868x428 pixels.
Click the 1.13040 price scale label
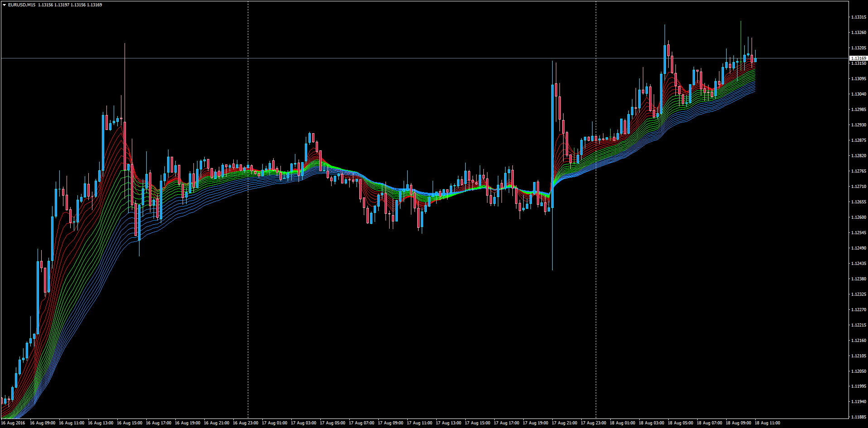[x=859, y=94]
